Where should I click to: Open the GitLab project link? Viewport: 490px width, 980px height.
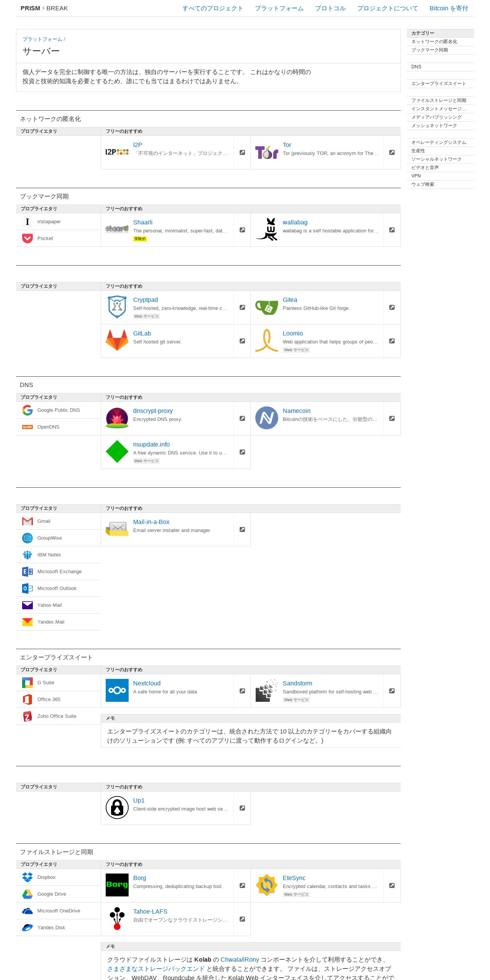142,334
